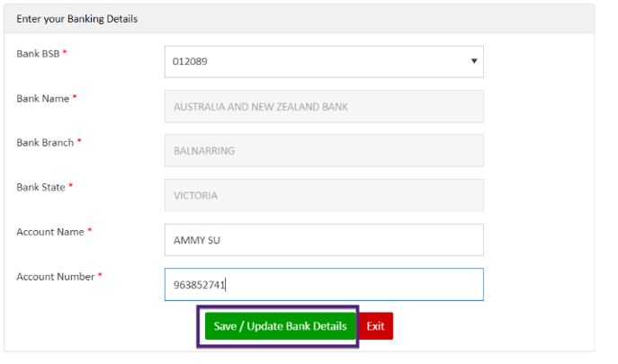Click the required asterisk beside Account Name
The height and width of the screenshot is (364, 618).
[x=89, y=230]
